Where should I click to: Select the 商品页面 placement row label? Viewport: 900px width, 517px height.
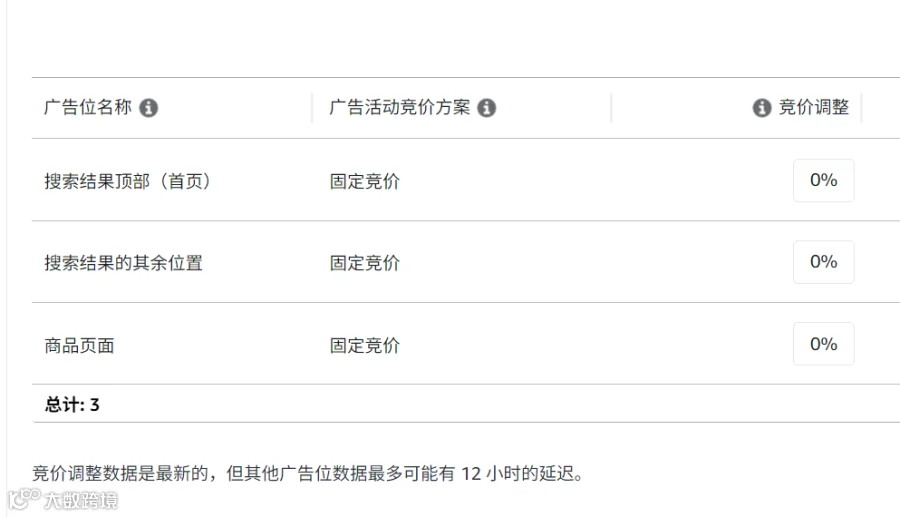[x=79, y=346]
